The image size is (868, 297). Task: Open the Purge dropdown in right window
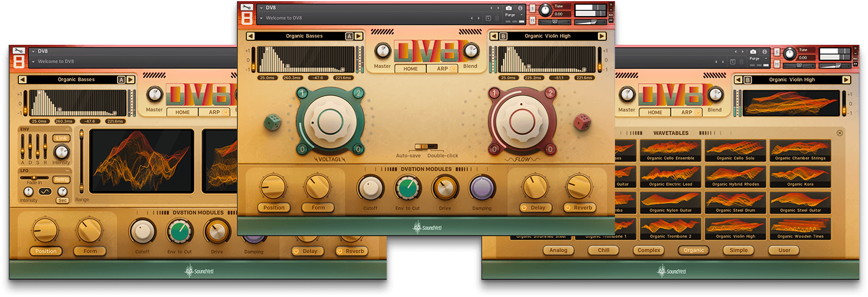[x=757, y=59]
